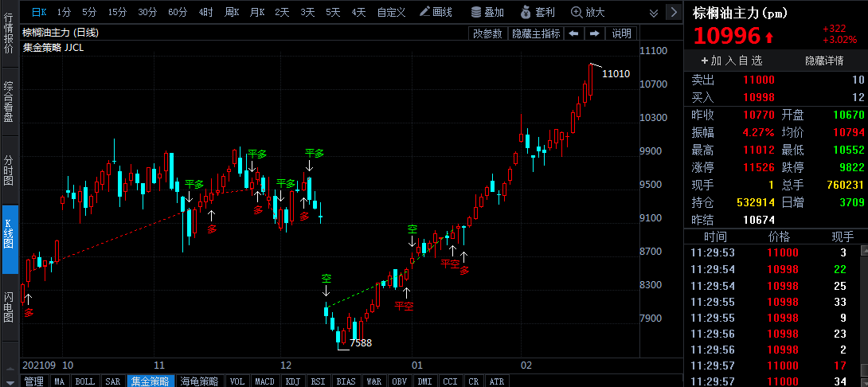
Task: Open the 闪电图 sidebar tab
Action: pyautogui.click(x=9, y=307)
